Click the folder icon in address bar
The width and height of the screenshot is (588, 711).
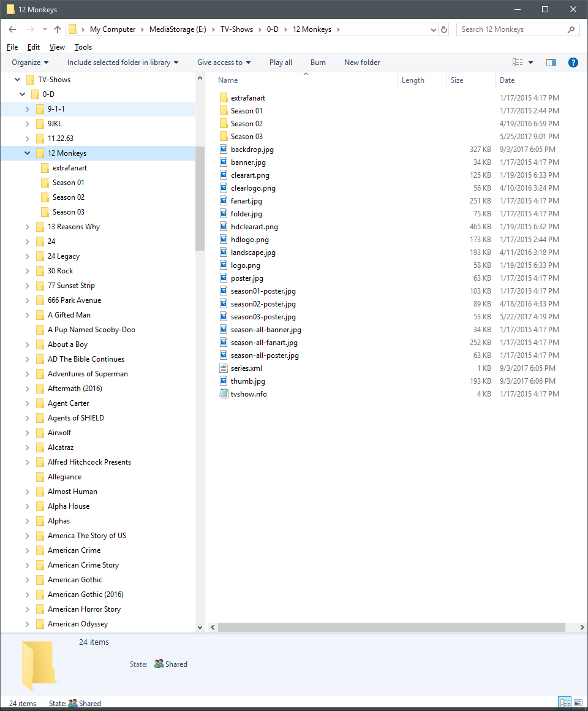72,29
